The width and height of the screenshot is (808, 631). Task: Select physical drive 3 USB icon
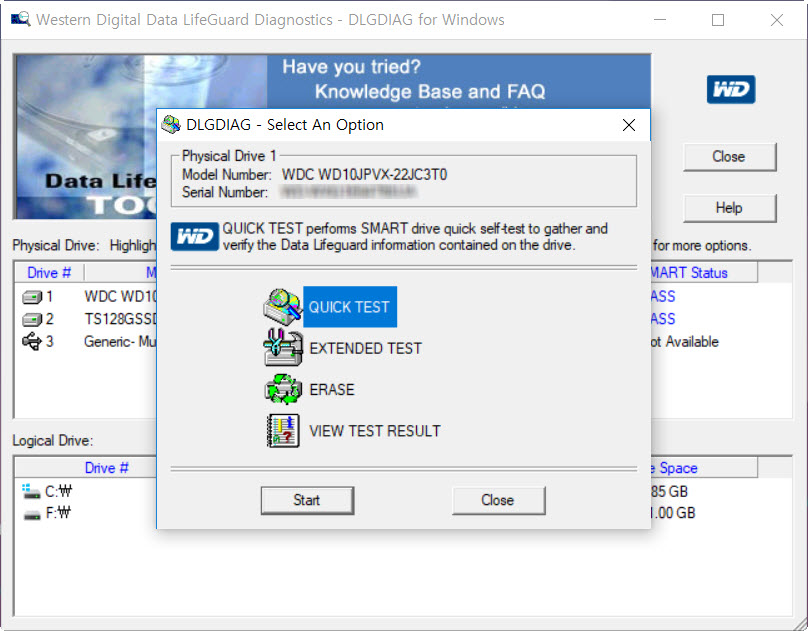tap(32, 342)
